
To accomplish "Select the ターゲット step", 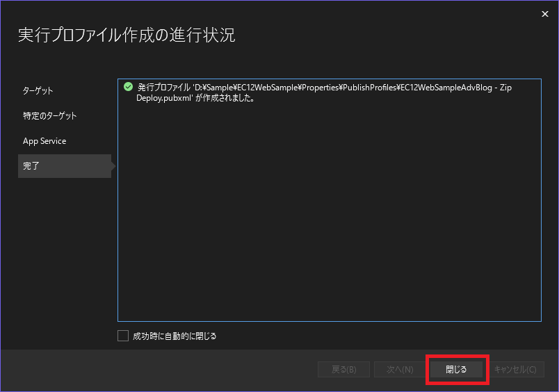I will point(38,91).
